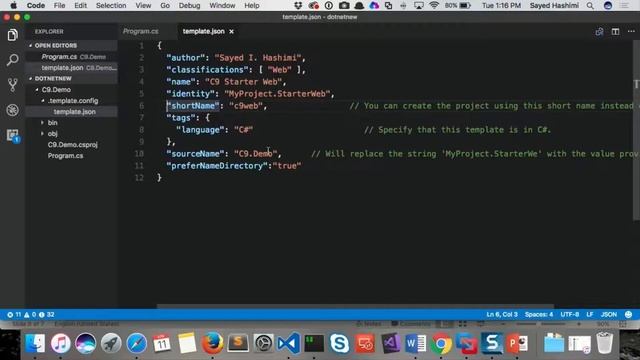Open errors and warnings count in status bar
Screen dimensions: 640x360
click(x=31, y=315)
